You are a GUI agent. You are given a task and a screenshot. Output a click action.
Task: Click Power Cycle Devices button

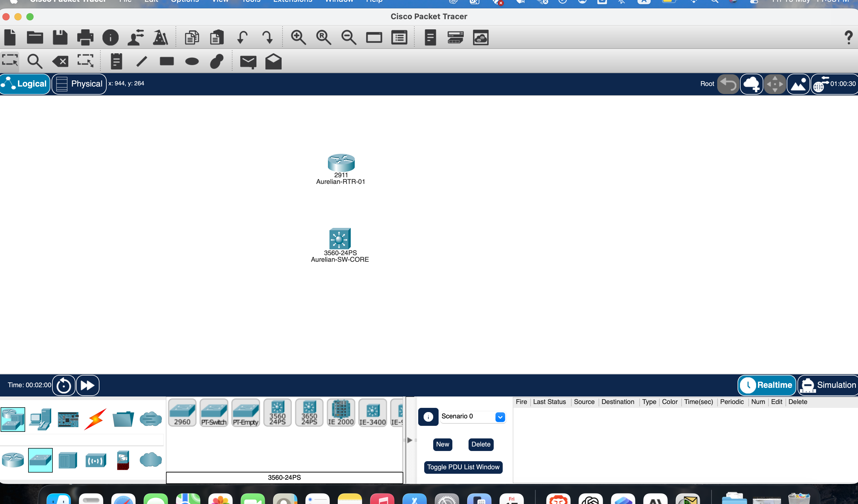pyautogui.click(x=64, y=386)
